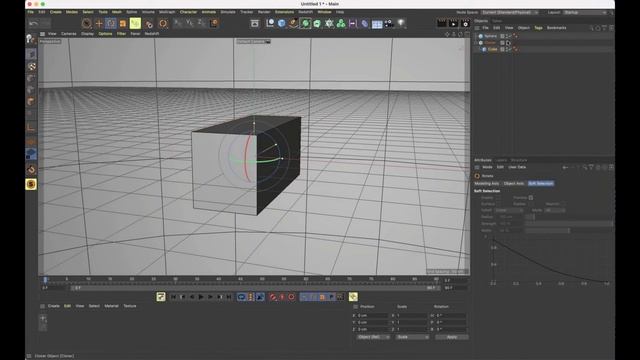Enable the Soft Selection Enable checkbox
This screenshot has width=640, height=360.
tap(498, 198)
